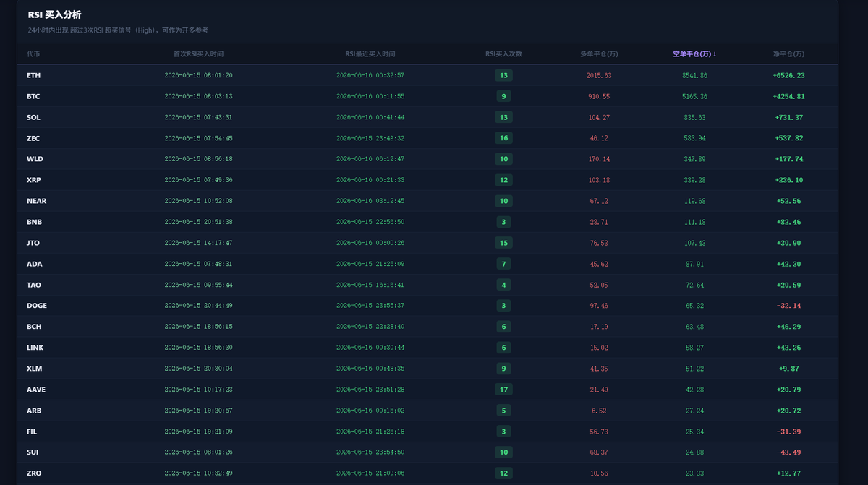The height and width of the screenshot is (485, 868).
Task: Select the ETH coin name
Action: point(33,75)
